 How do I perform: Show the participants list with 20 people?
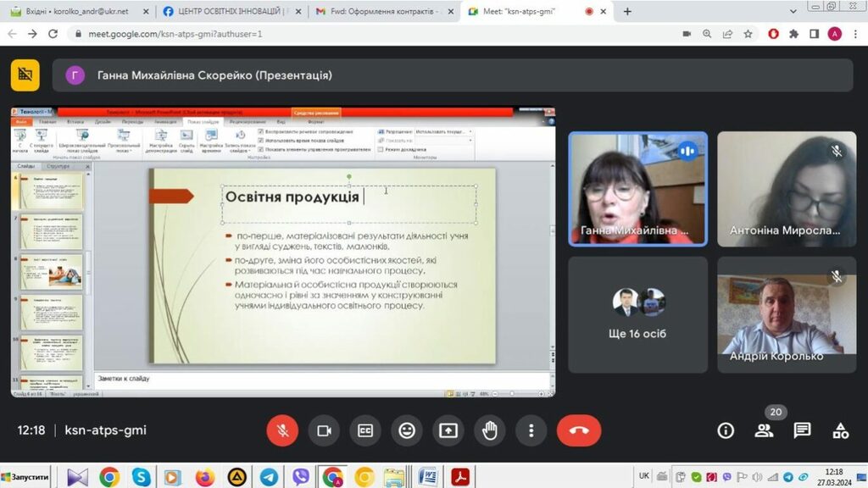764,430
